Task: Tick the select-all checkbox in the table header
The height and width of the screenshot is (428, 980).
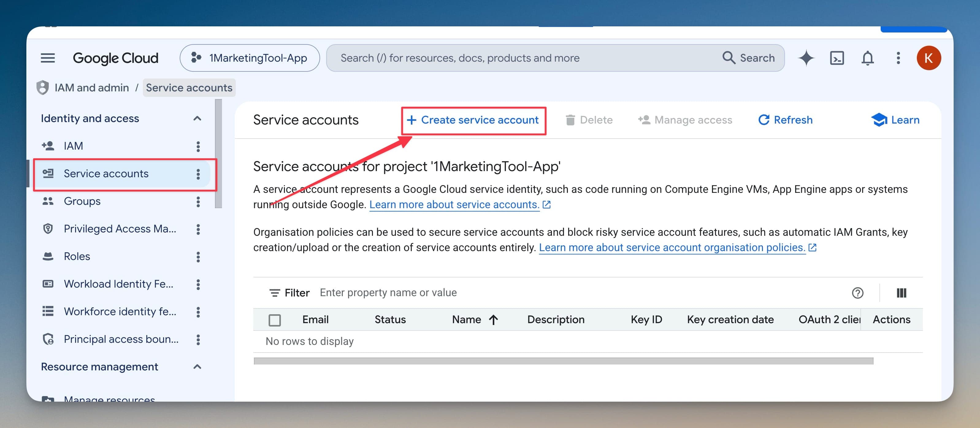Action: point(274,320)
